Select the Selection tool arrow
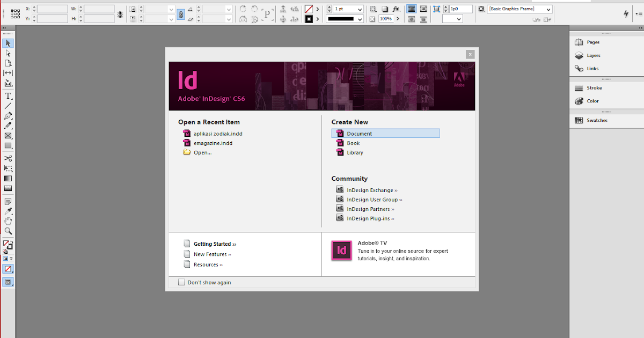This screenshot has width=644, height=338. (8, 43)
